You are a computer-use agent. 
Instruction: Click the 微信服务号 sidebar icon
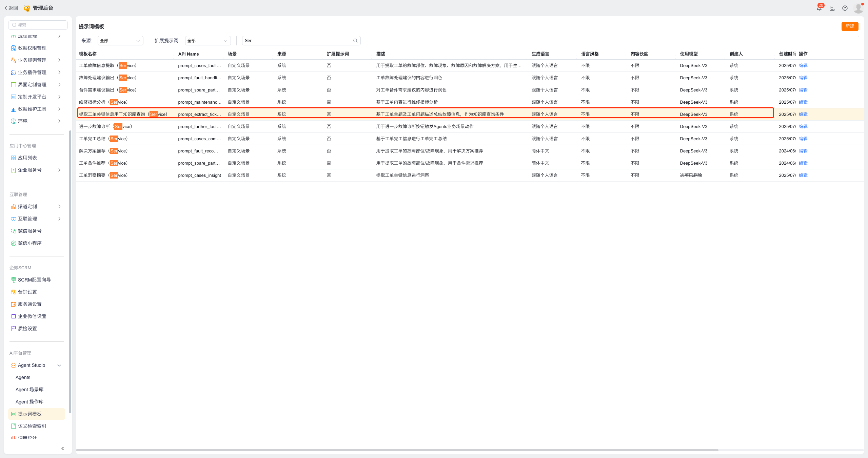[13, 231]
